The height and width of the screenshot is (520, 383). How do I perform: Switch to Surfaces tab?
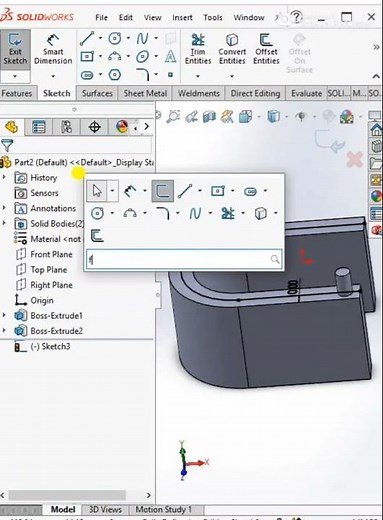tap(97, 93)
